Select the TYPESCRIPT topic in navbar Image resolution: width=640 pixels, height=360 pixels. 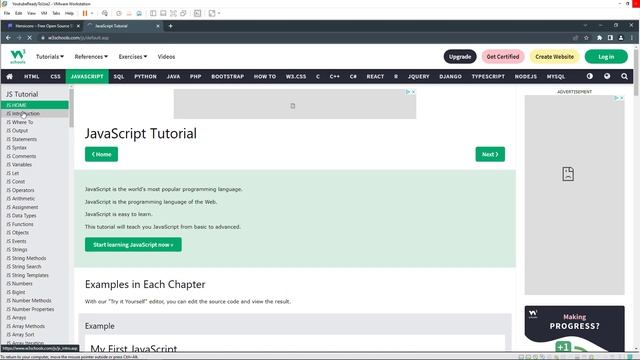[x=488, y=76]
